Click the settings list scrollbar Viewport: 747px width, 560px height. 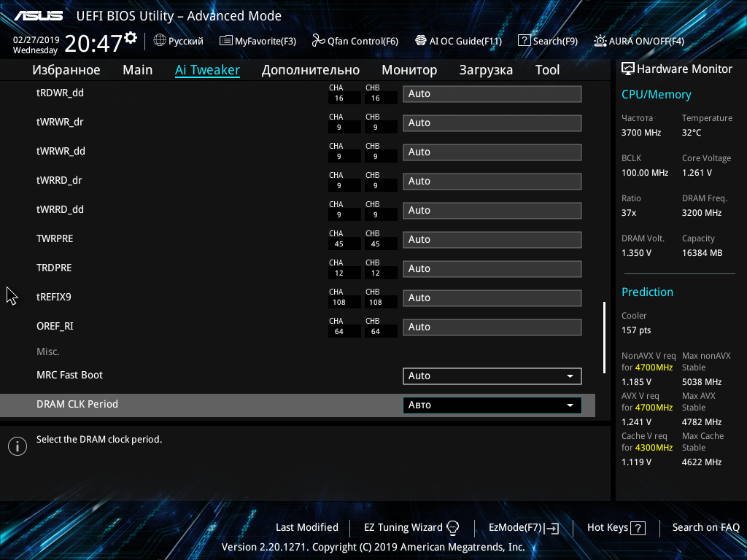coord(605,337)
